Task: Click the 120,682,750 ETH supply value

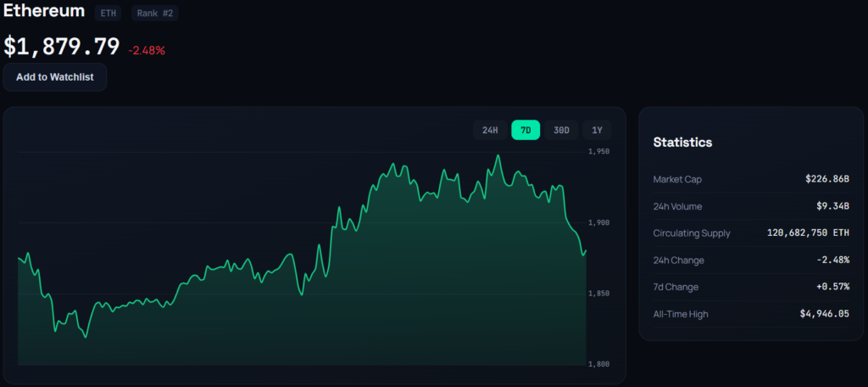Action: point(808,233)
